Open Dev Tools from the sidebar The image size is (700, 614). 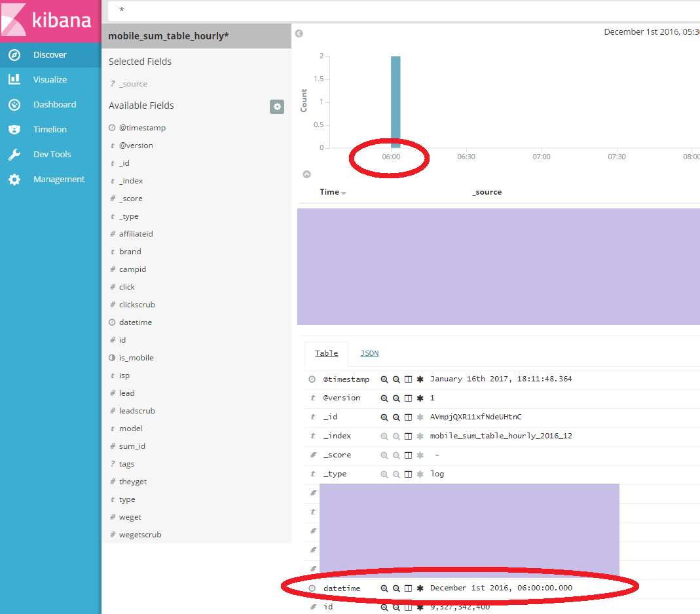(50, 154)
